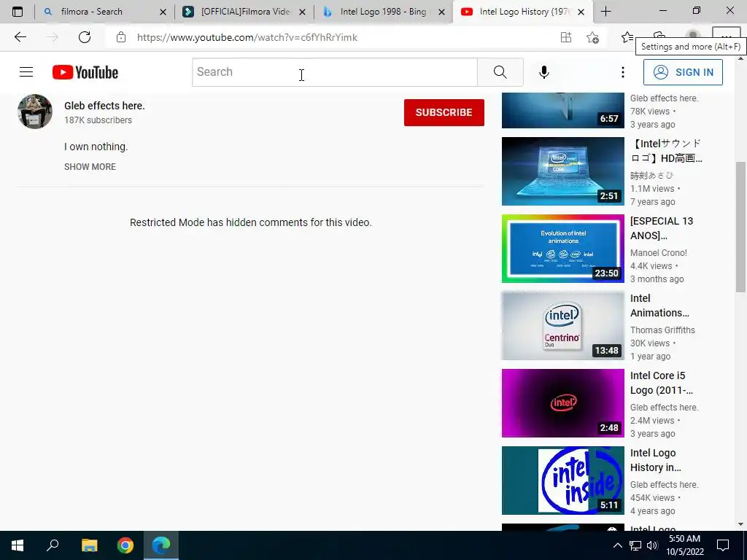Open Windows taskbar search

(53, 545)
